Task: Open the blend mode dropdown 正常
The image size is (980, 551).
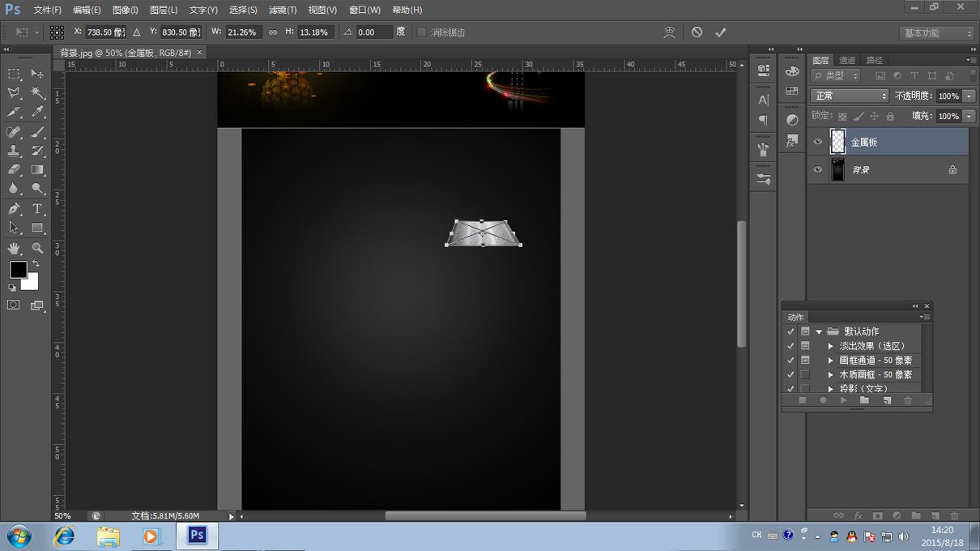Action: point(850,96)
